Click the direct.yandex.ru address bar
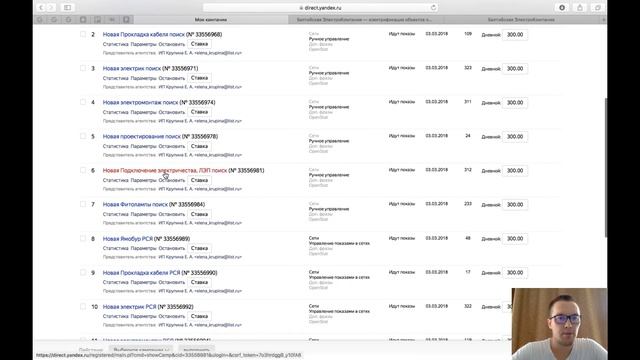This screenshot has height=360, width=640. [x=320, y=8]
